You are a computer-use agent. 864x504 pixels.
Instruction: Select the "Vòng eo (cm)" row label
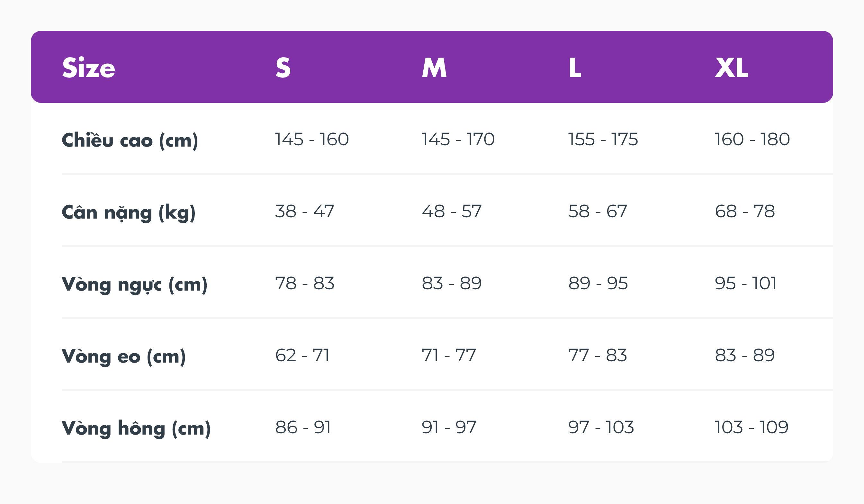(x=123, y=356)
